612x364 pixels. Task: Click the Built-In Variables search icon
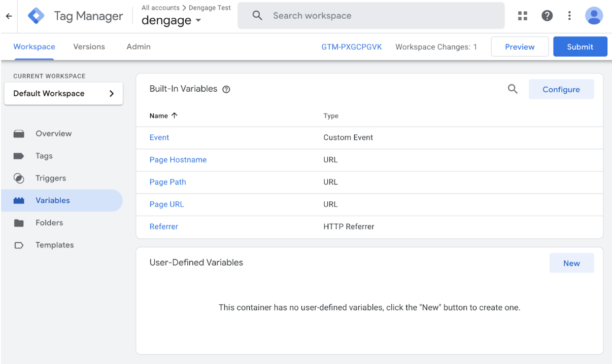tap(513, 89)
